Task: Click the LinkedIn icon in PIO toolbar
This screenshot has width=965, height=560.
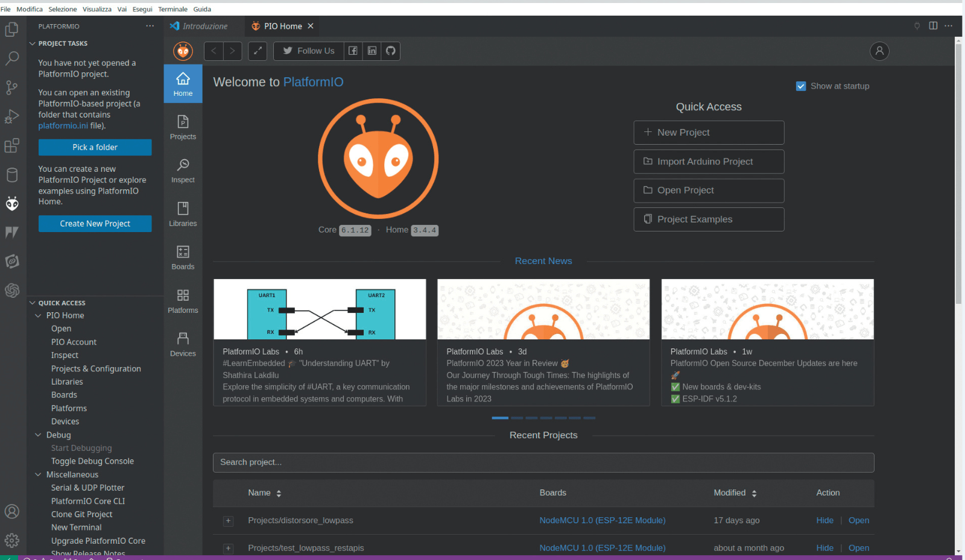Action: (x=372, y=51)
